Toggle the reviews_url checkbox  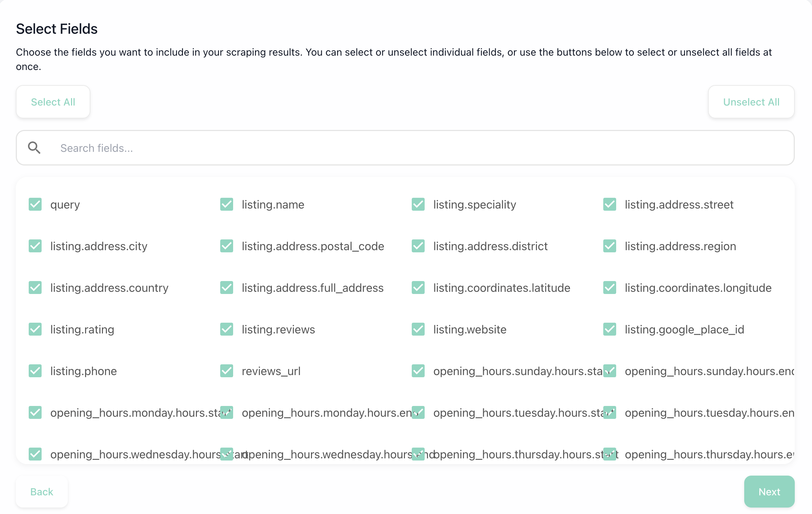coord(227,371)
